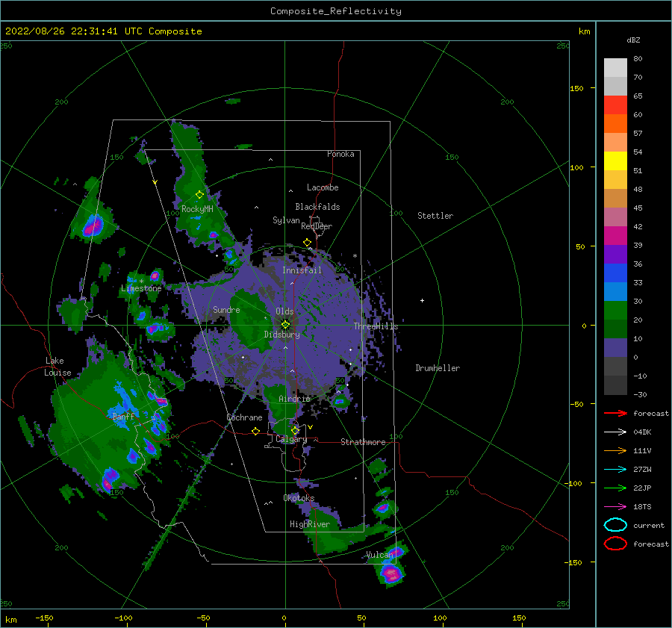Click the red forecast arrow in legend
Image resolution: width=672 pixels, height=628 pixels.
tap(615, 413)
